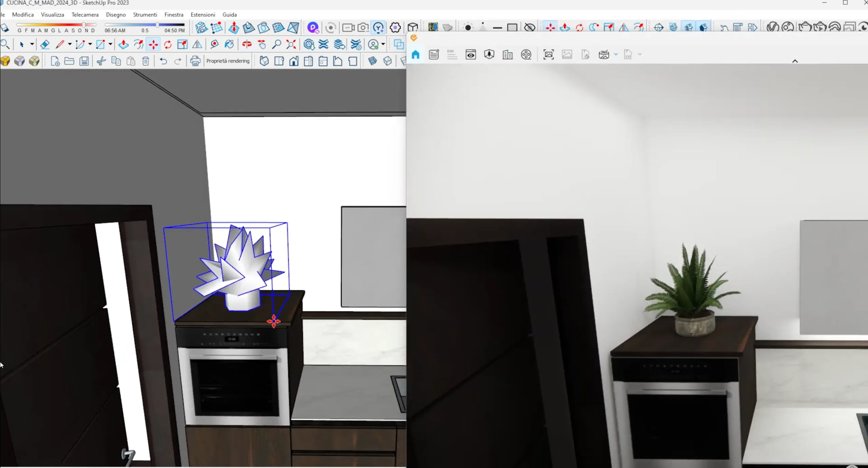Toggle the hidden geometry eye icon
The width and height of the screenshot is (868, 468).
pyautogui.click(x=530, y=27)
